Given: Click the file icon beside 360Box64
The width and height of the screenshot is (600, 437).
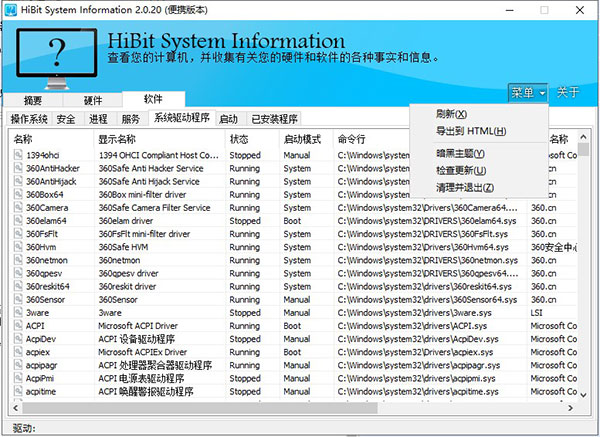Looking at the screenshot, I should coord(18,194).
